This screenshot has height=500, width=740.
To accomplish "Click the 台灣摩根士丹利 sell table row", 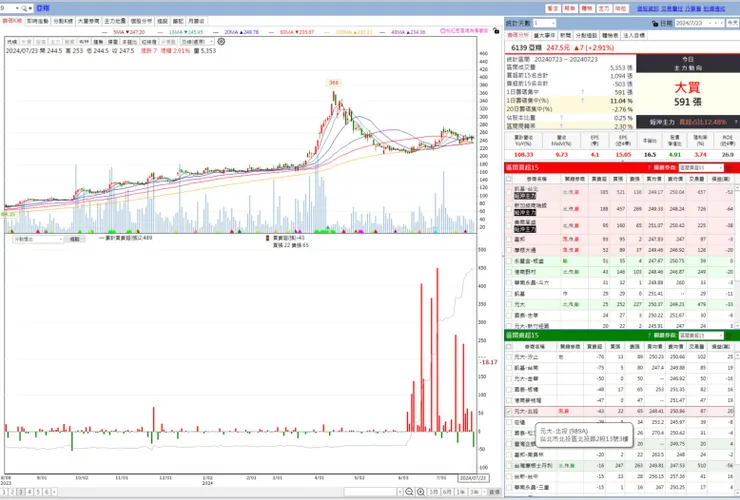I will tap(619, 466).
